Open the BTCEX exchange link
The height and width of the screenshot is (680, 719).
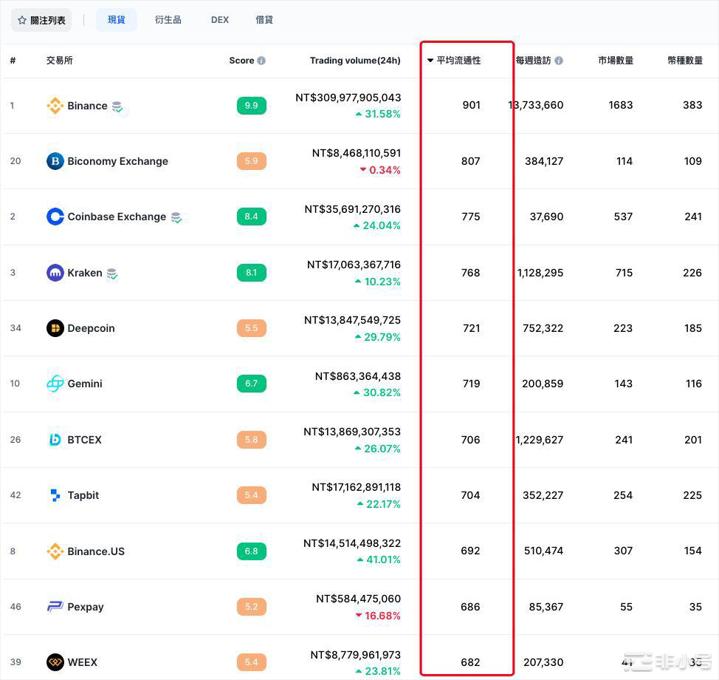(84, 439)
